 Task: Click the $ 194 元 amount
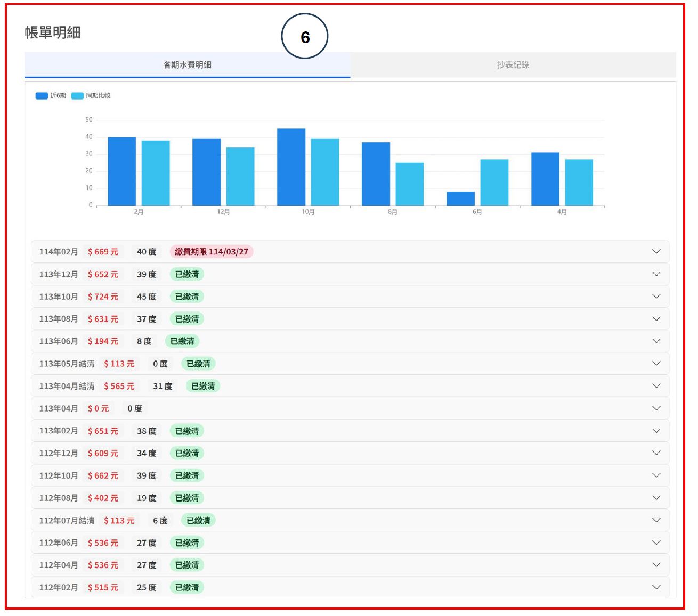point(103,341)
